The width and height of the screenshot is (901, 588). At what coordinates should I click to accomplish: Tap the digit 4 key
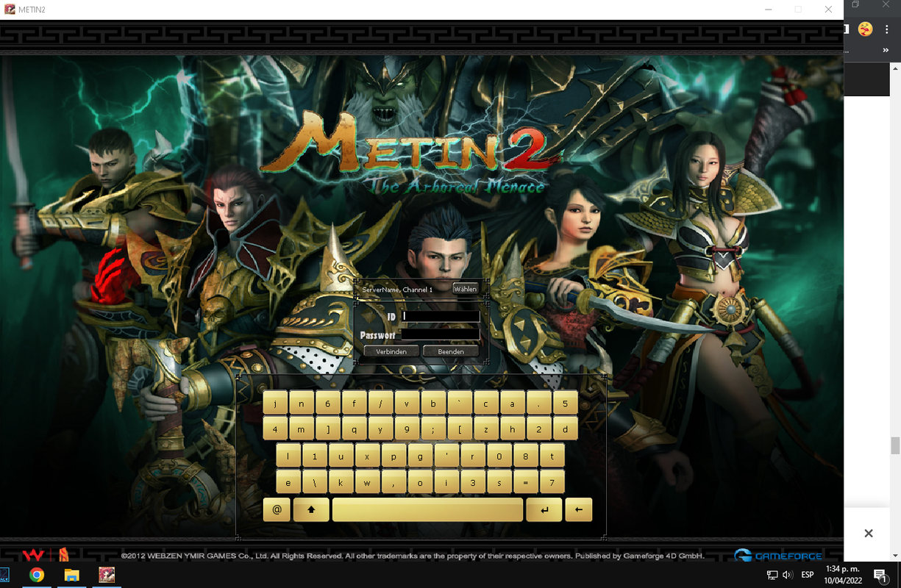pyautogui.click(x=275, y=429)
